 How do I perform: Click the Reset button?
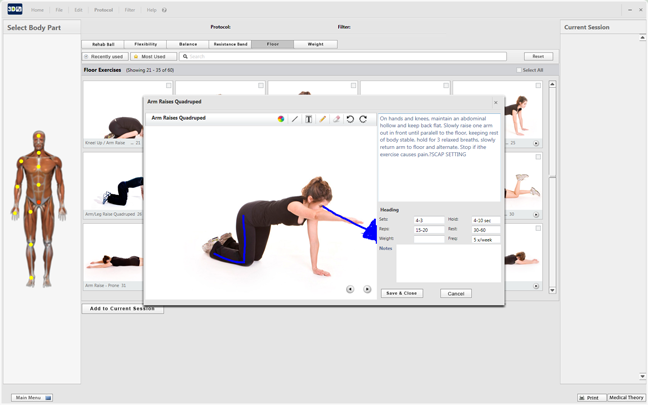click(538, 56)
